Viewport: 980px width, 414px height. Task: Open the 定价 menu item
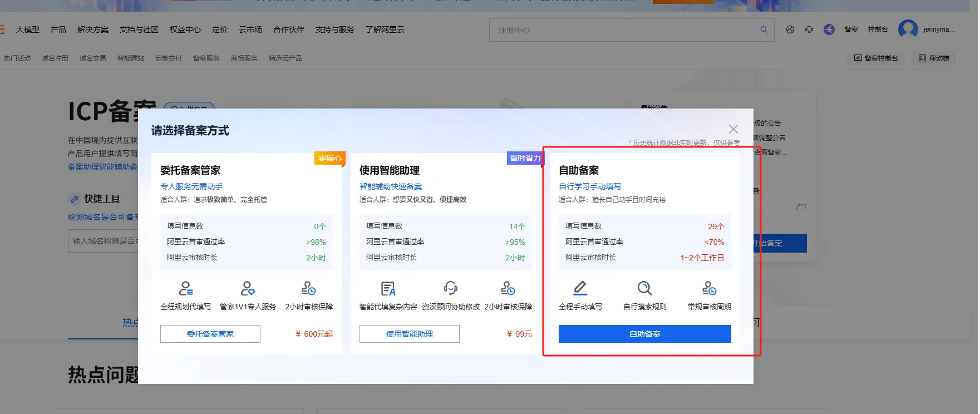219,29
